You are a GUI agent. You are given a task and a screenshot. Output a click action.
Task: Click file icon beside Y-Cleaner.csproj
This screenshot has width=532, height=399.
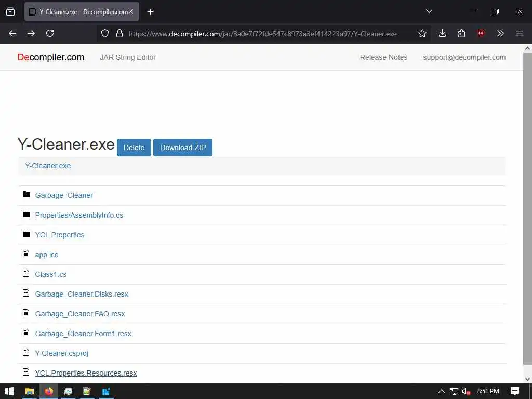(x=26, y=352)
